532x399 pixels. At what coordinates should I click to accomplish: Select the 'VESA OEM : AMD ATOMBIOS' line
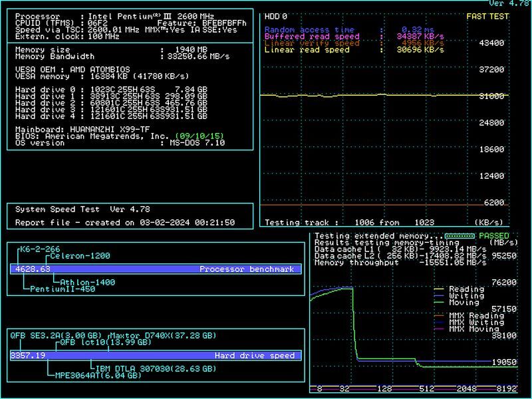(72, 70)
